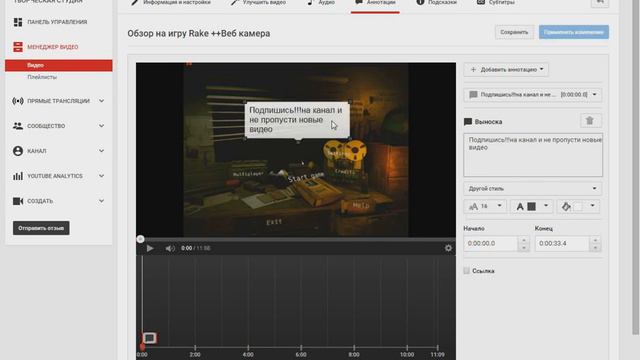Viewport: 640px width, 360px height.
Task: Open the Видео sidebar item
Action: (58, 65)
